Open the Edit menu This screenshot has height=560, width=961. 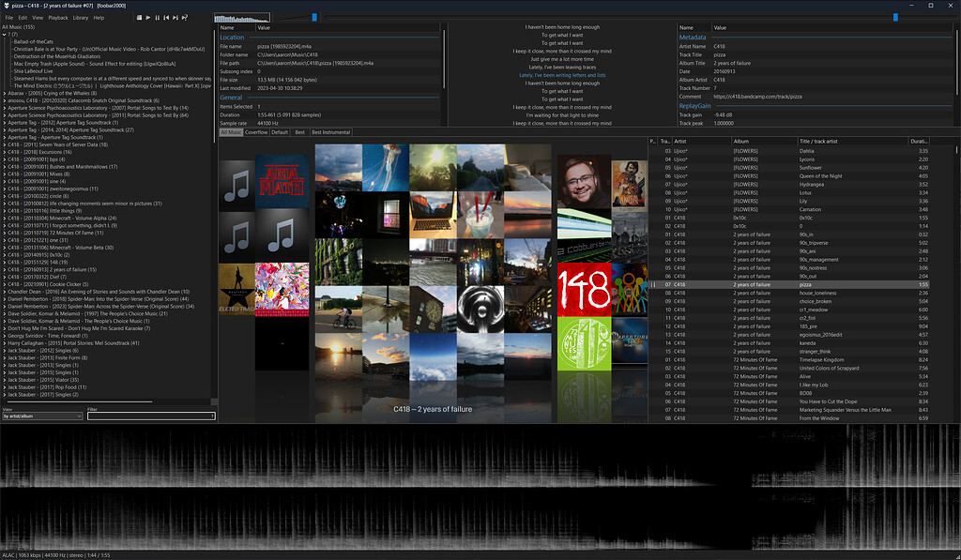pyautogui.click(x=23, y=18)
